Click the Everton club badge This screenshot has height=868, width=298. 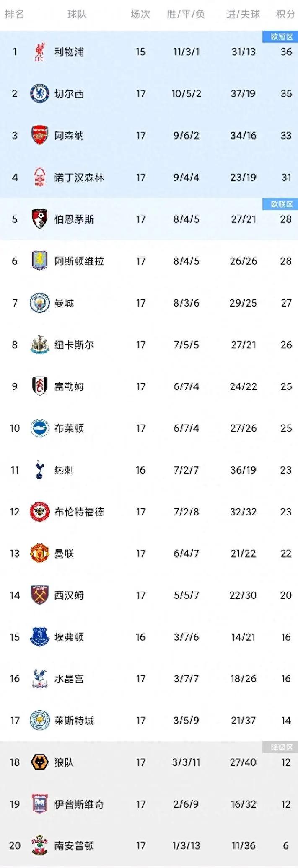[40, 637]
